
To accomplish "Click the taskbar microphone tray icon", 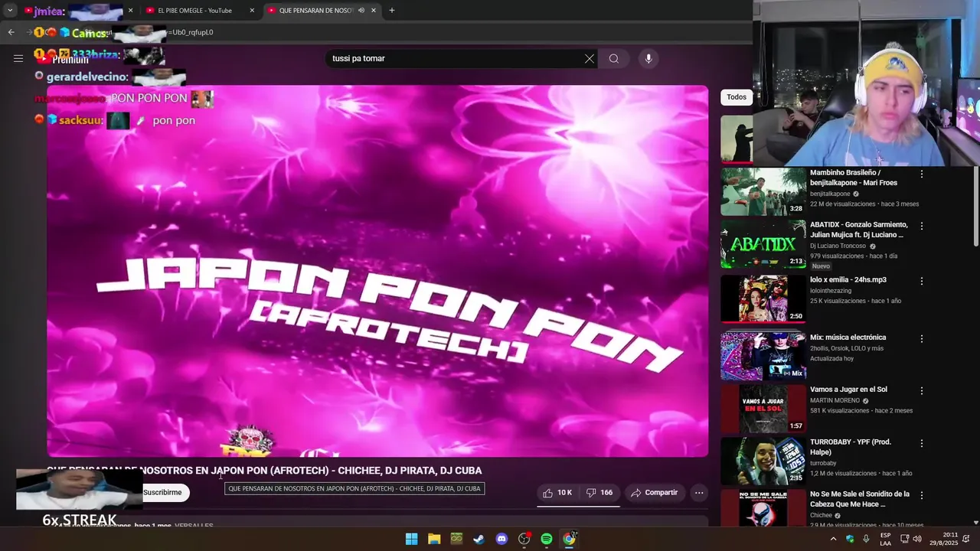I will tap(866, 539).
